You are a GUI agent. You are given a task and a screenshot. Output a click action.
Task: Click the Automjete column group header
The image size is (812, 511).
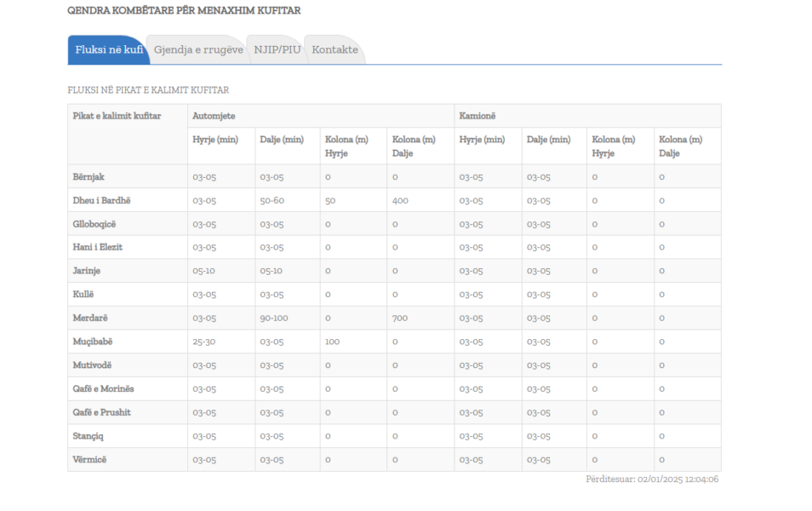point(214,116)
